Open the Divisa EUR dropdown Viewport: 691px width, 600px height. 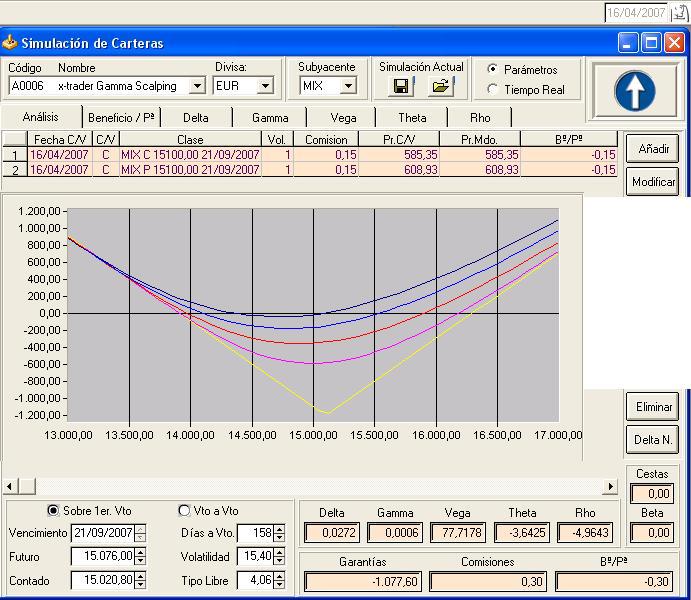(265, 86)
